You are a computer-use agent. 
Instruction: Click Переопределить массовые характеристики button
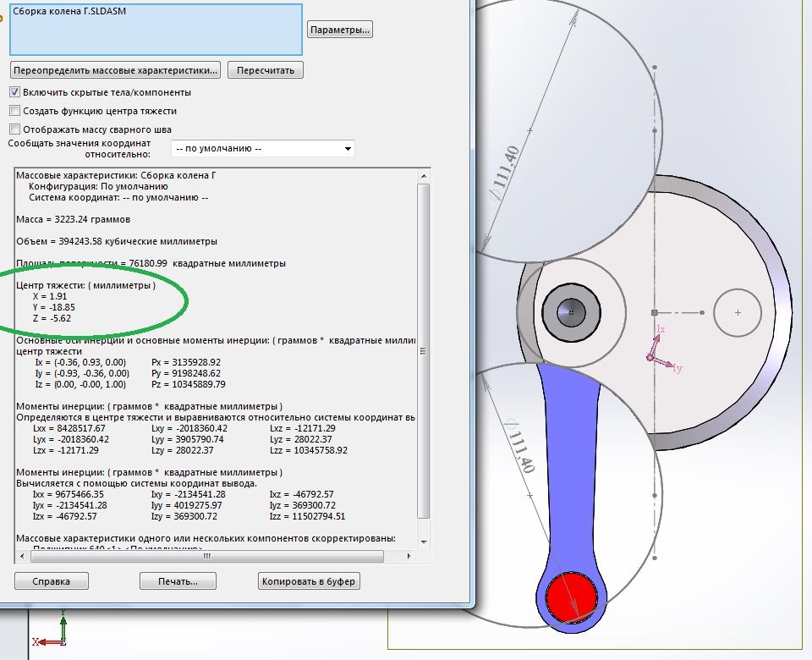click(x=116, y=70)
